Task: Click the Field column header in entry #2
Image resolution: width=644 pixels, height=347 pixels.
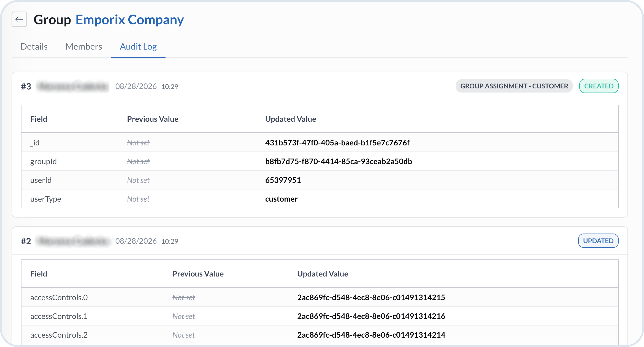Action: pyautogui.click(x=39, y=274)
